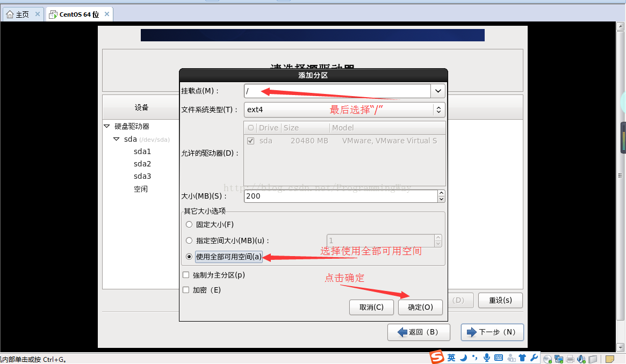Screen dimensions: 626x364
Task: Click the 取消(C) button
Action: coord(371,307)
